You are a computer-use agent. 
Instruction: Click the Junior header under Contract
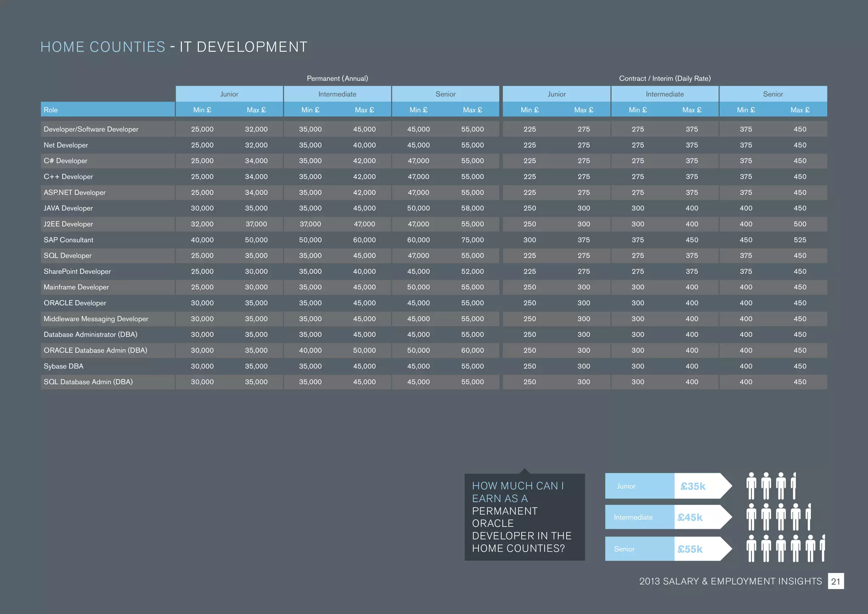tap(556, 94)
